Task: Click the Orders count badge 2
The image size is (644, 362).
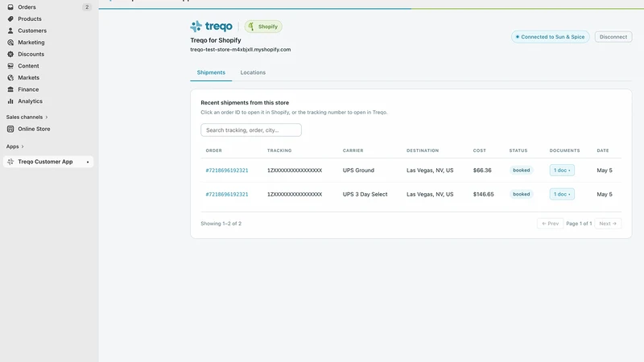Action: (87, 7)
